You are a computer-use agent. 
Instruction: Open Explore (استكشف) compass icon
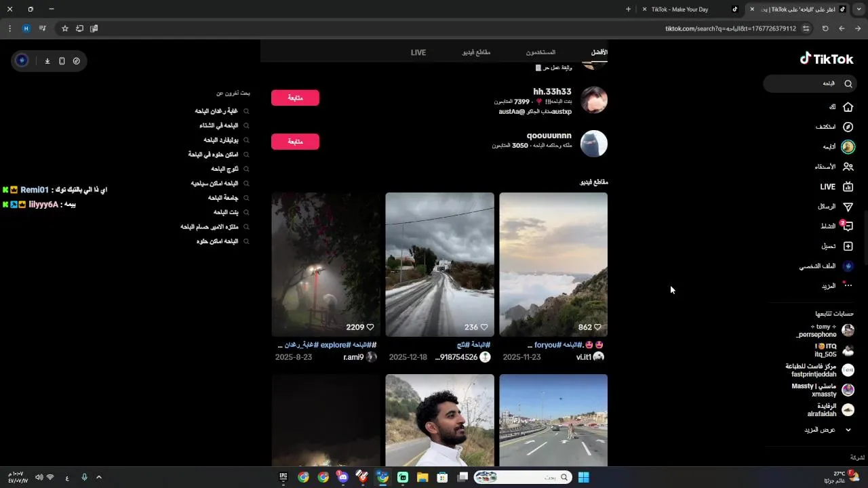tap(848, 127)
